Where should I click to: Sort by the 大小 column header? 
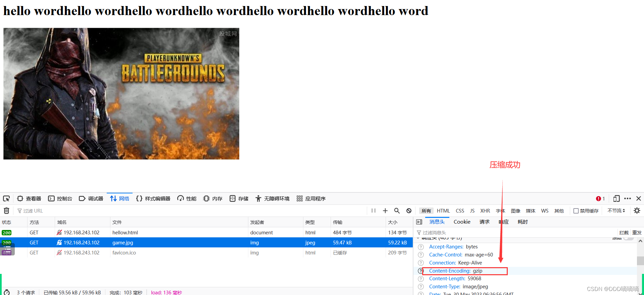click(399, 222)
